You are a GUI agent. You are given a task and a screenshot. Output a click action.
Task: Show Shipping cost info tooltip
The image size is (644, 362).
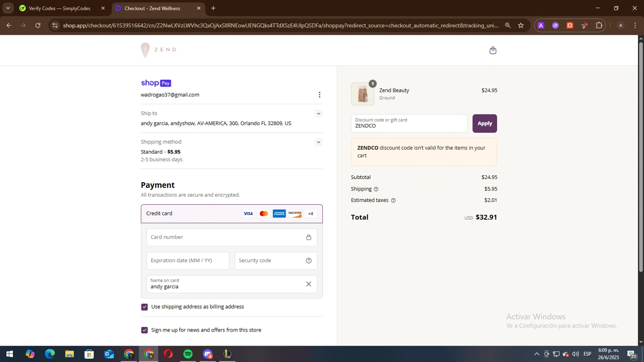click(x=376, y=189)
